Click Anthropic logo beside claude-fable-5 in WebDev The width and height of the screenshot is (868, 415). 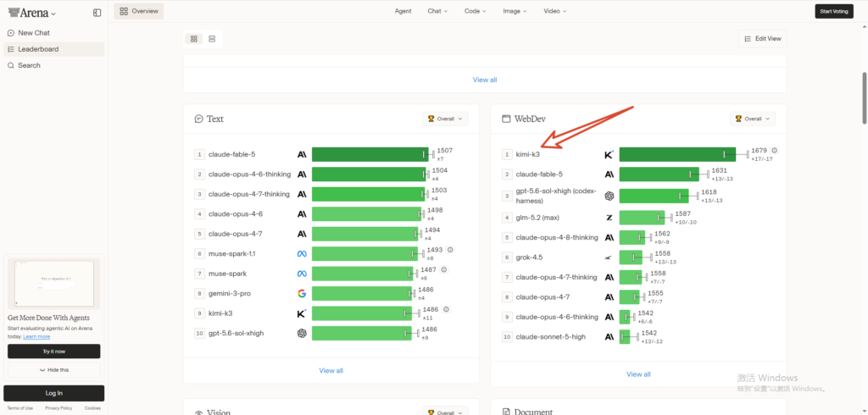tap(609, 174)
